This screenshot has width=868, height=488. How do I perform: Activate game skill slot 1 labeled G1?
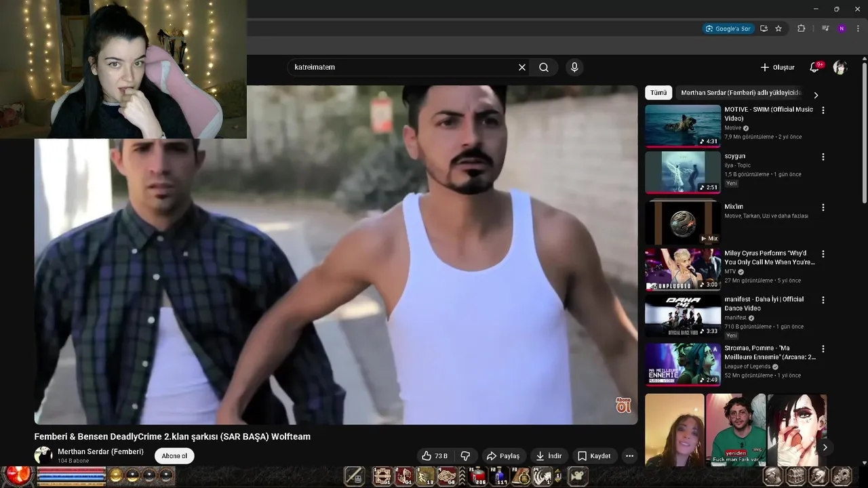[383, 476]
